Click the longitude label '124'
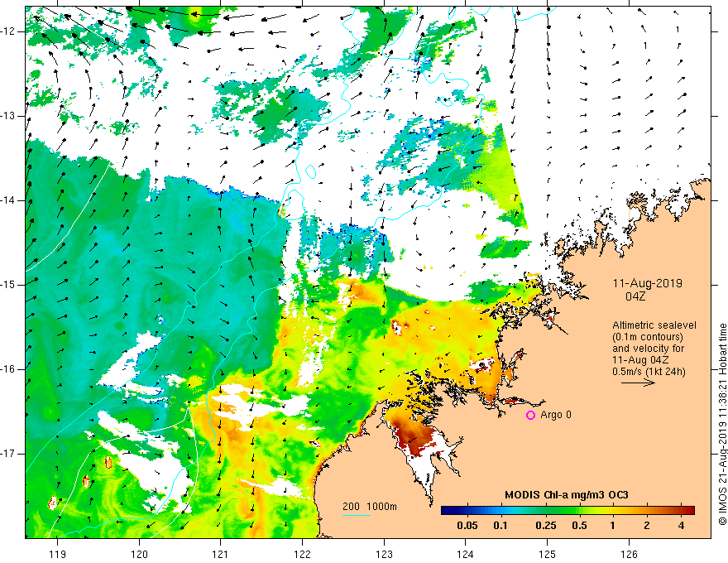 click(466, 554)
